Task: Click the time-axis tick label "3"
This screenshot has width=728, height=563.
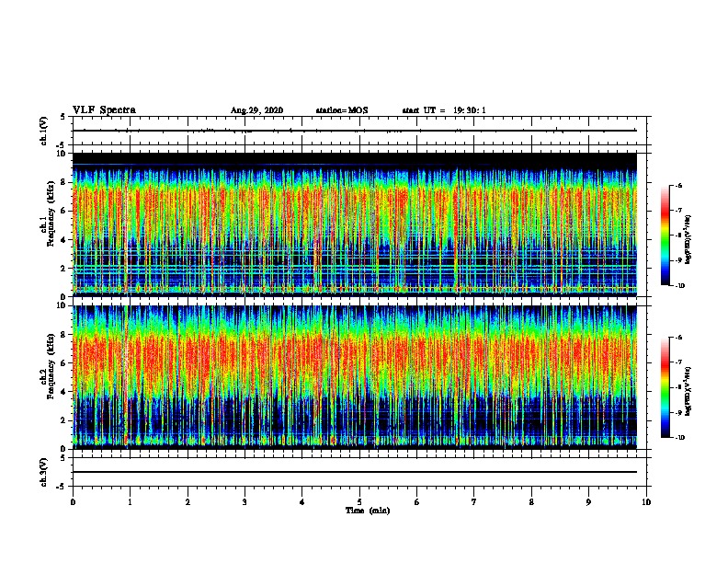Action: pos(245,502)
